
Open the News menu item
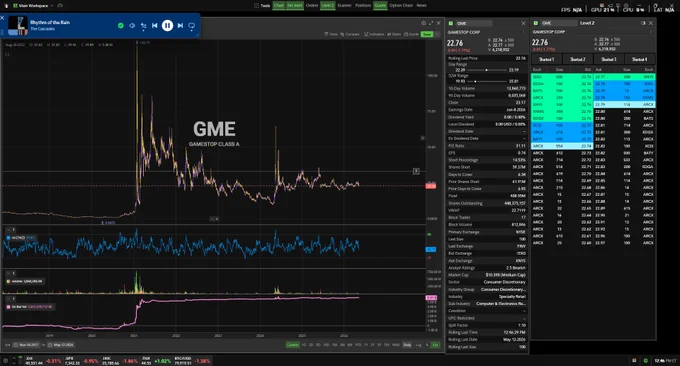point(422,6)
